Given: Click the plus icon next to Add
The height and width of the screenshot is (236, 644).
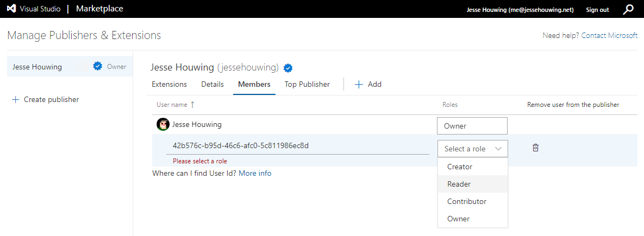Looking at the screenshot, I should [x=359, y=85].
